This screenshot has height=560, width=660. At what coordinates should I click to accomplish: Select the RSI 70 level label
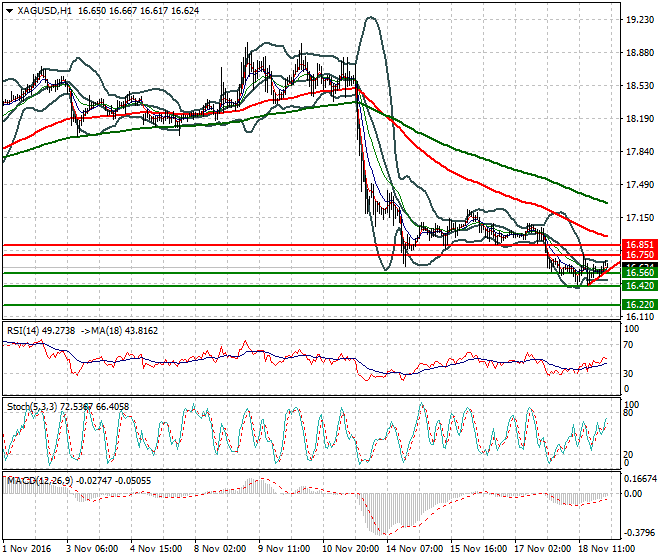628,345
